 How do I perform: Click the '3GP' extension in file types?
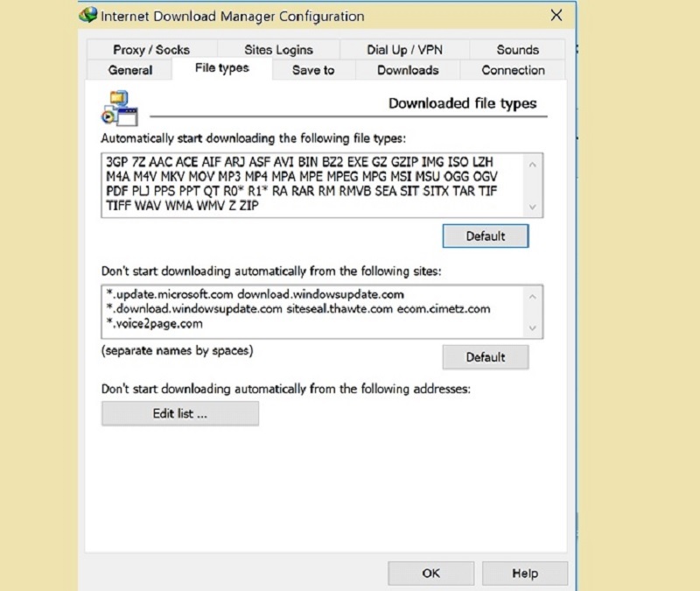click(x=116, y=162)
